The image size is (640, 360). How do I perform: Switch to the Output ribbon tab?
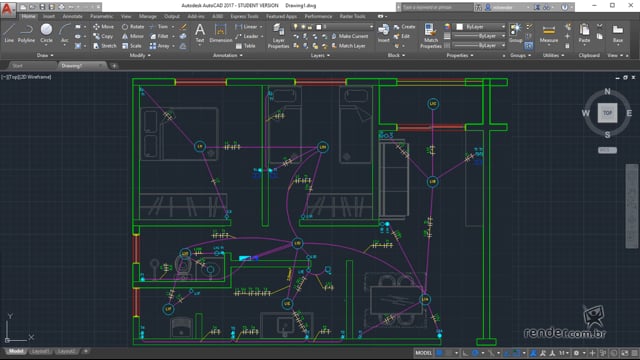pos(172,16)
